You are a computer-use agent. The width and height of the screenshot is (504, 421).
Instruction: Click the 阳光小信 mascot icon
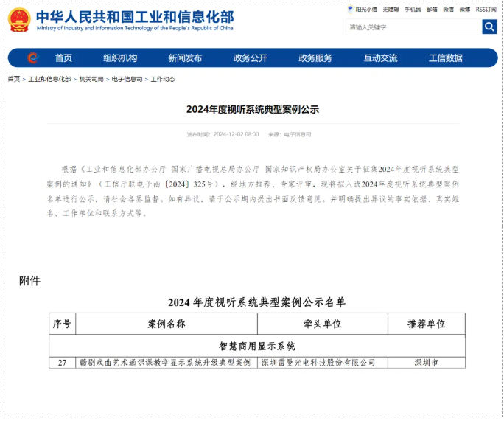(x=350, y=10)
